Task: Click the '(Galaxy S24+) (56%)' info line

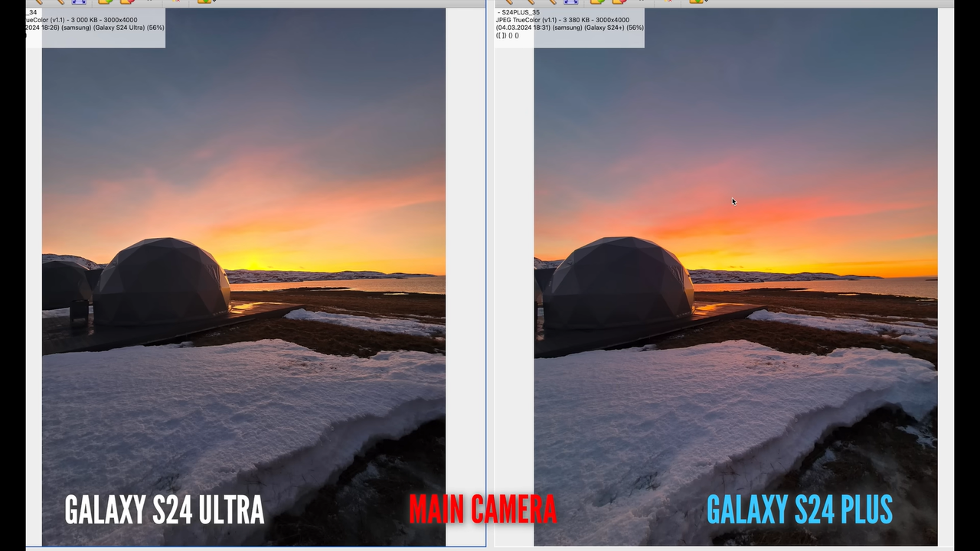Action: [570, 28]
